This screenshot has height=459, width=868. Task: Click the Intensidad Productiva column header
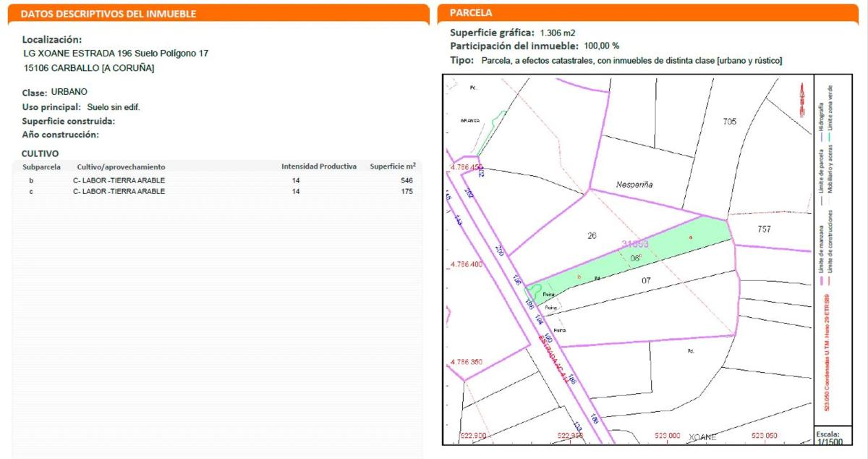(318, 167)
